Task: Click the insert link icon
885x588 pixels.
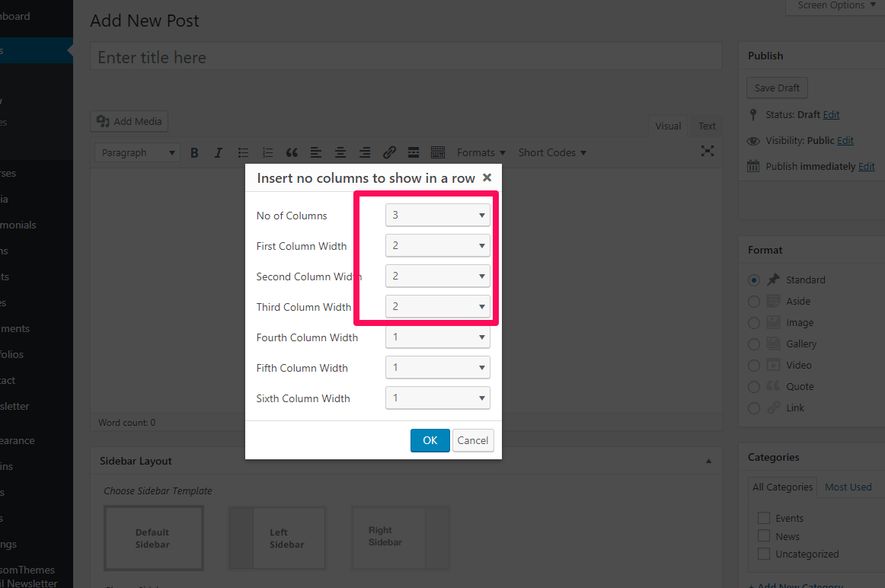Action: coord(389,152)
